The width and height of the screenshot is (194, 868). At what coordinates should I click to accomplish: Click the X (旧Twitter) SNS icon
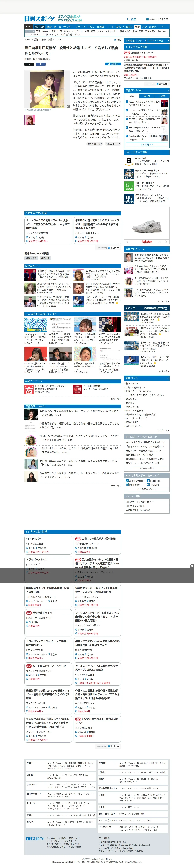127,481
